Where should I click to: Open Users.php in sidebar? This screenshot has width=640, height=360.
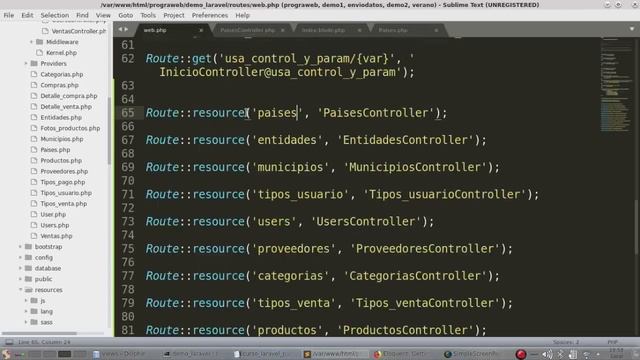click(x=55, y=225)
